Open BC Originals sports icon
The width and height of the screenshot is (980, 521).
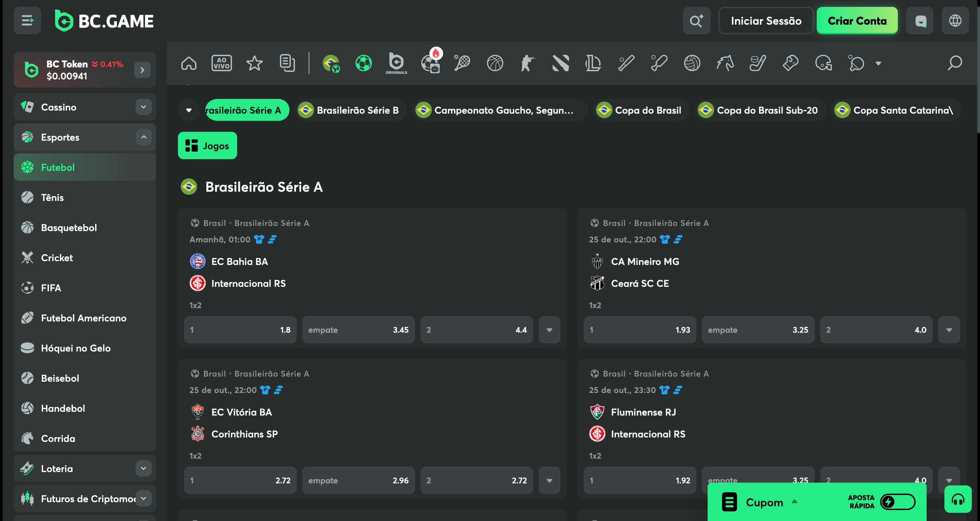pyautogui.click(x=396, y=63)
